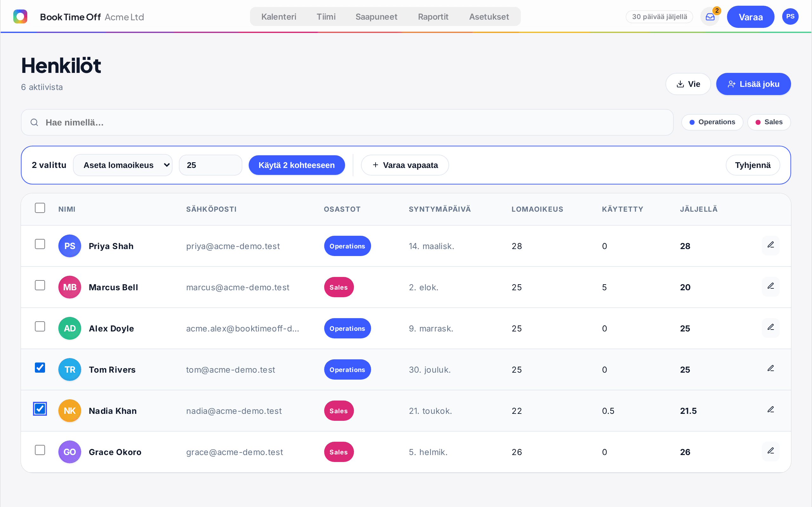
Task: Open edit pencil for Alex Doyle
Action: pyautogui.click(x=770, y=328)
